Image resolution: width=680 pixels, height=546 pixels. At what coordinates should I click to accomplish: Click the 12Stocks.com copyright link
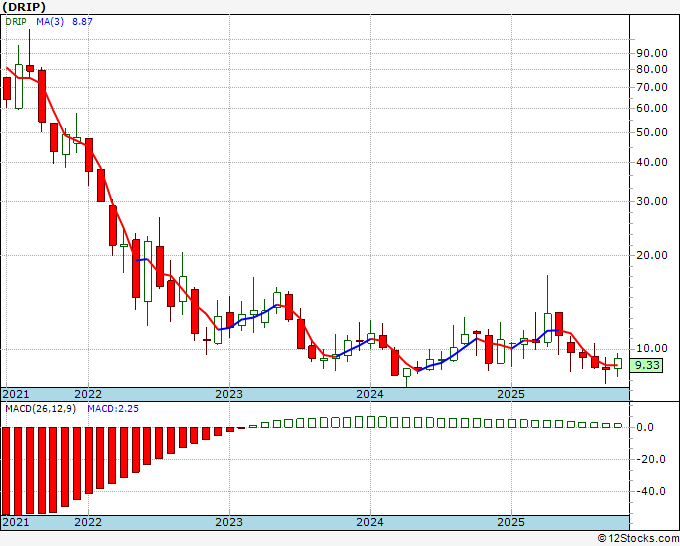tap(638, 539)
